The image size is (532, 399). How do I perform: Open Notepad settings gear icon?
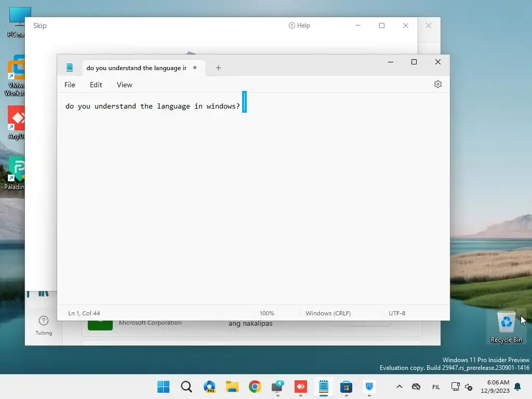coord(437,84)
